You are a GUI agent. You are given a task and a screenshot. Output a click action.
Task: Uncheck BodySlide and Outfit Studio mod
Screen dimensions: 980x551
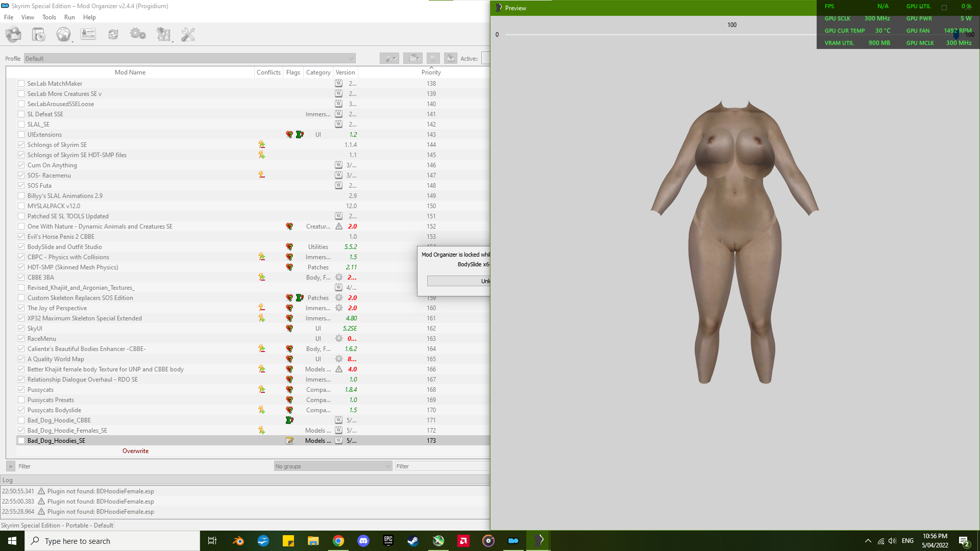(21, 247)
